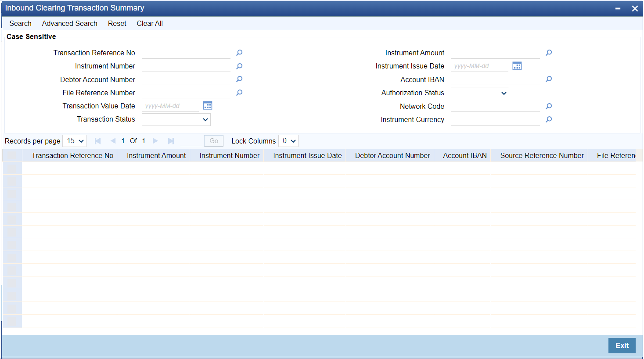Focus the File Reference Number input field

[186, 93]
